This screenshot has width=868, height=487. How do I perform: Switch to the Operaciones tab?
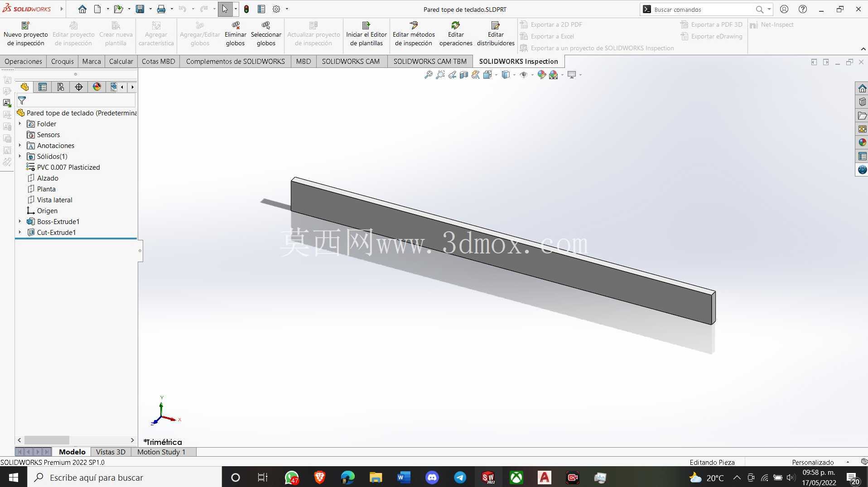(23, 61)
